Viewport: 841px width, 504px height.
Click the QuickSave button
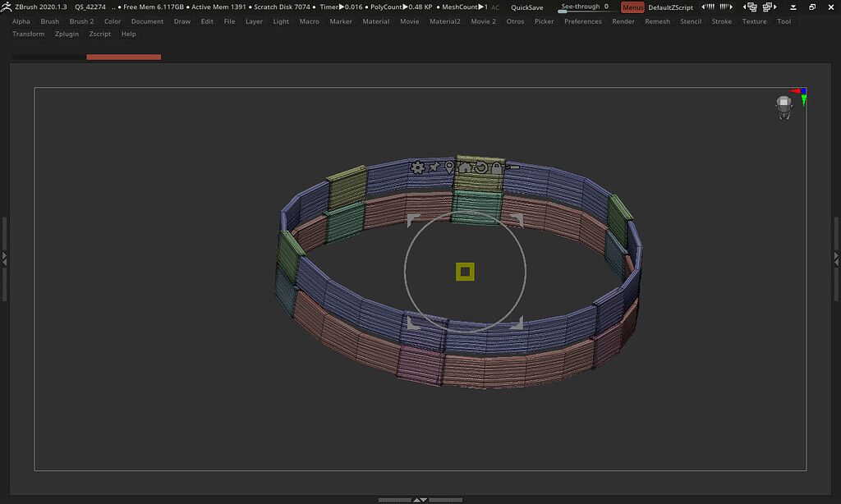pos(526,7)
